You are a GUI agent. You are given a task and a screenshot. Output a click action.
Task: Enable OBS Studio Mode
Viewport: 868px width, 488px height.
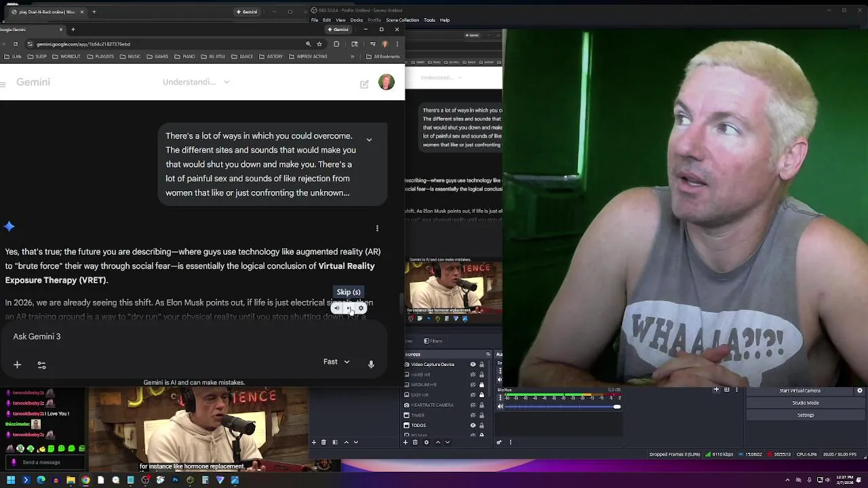coord(806,403)
